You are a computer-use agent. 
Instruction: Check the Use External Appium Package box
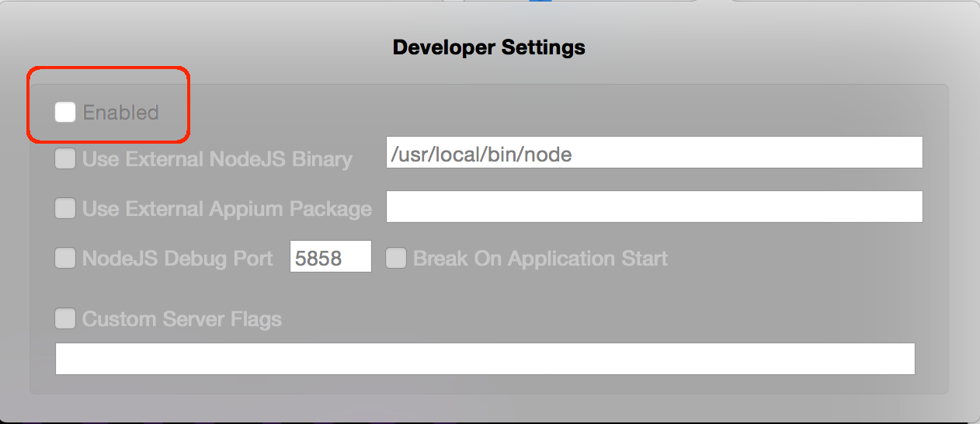(x=65, y=208)
